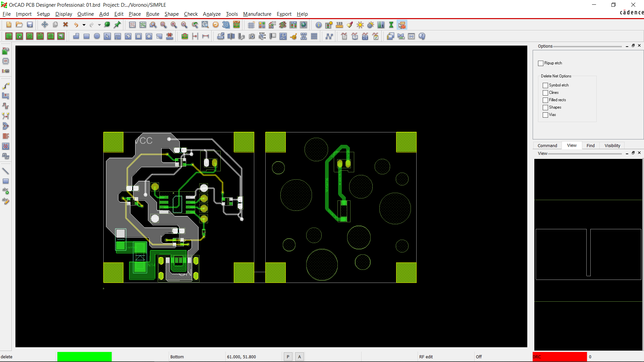Image resolution: width=644 pixels, height=362 pixels.
Task: Tick the Vias checkbox
Action: point(545,115)
